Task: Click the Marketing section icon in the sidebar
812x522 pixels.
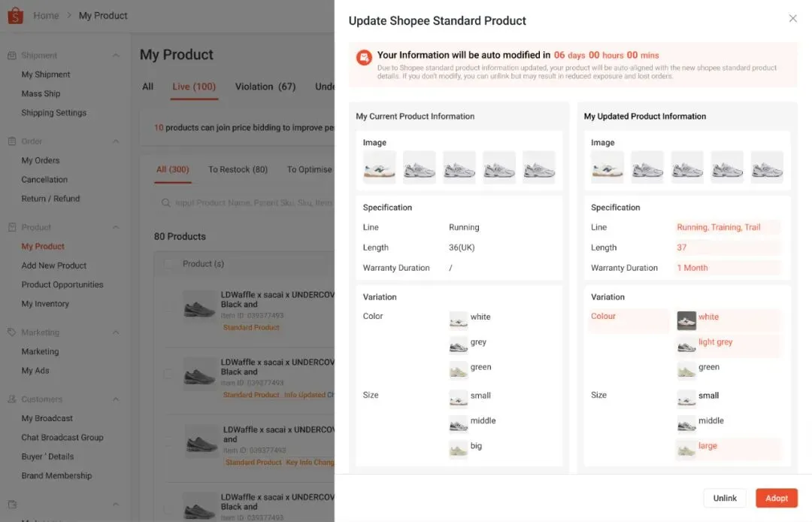Action: pyautogui.click(x=11, y=332)
